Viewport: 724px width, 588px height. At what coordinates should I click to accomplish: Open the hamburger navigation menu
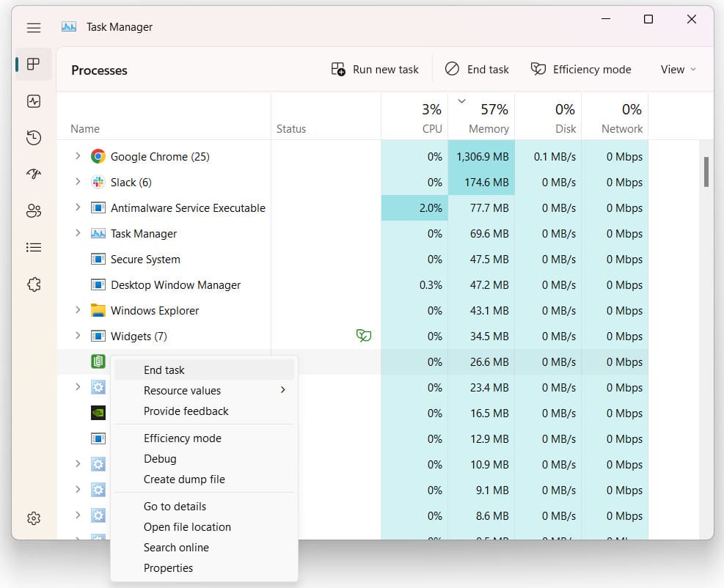33,28
